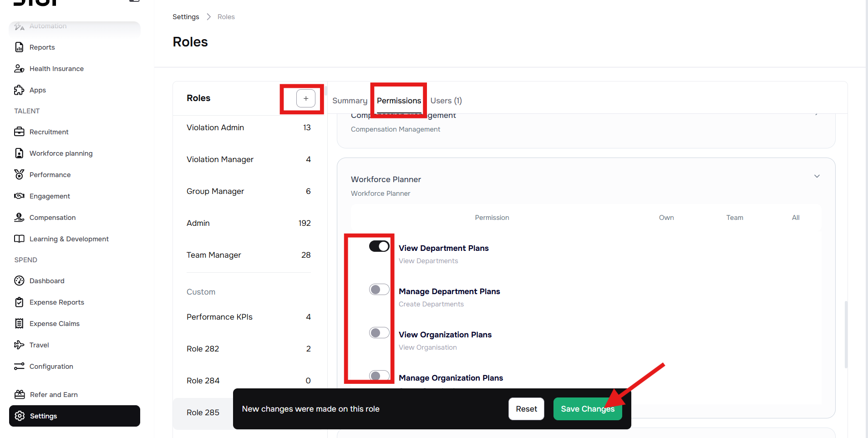Select the Performance medal icon
This screenshot has height=438, width=868.
19,175
